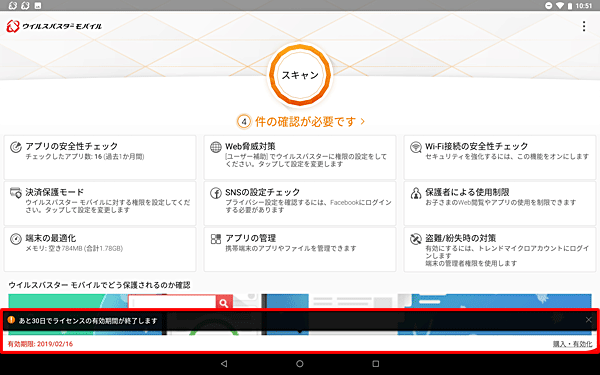Click the number 4 alert badge

click(x=244, y=122)
